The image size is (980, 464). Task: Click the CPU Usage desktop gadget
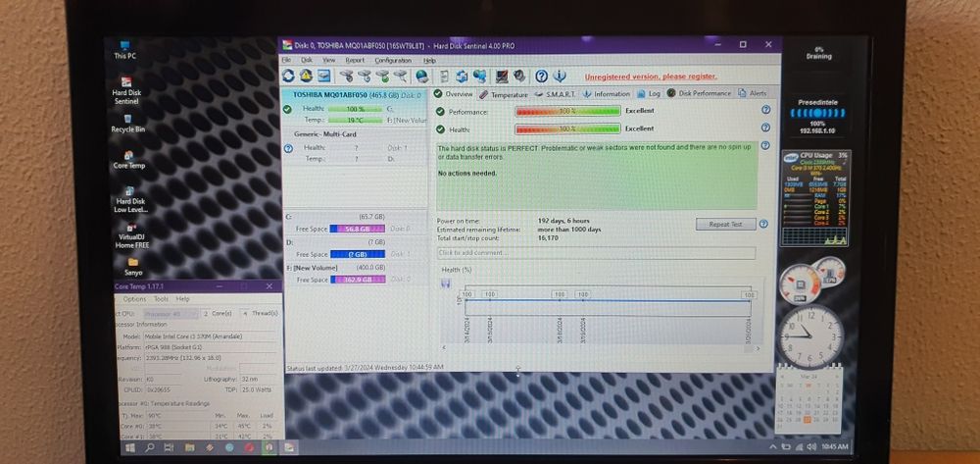pyautogui.click(x=815, y=197)
